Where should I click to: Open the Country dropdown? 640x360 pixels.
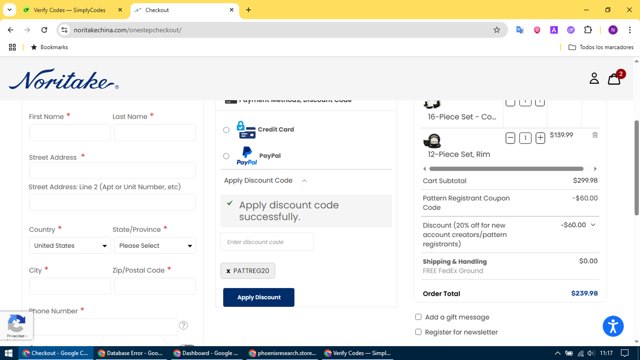(70, 246)
